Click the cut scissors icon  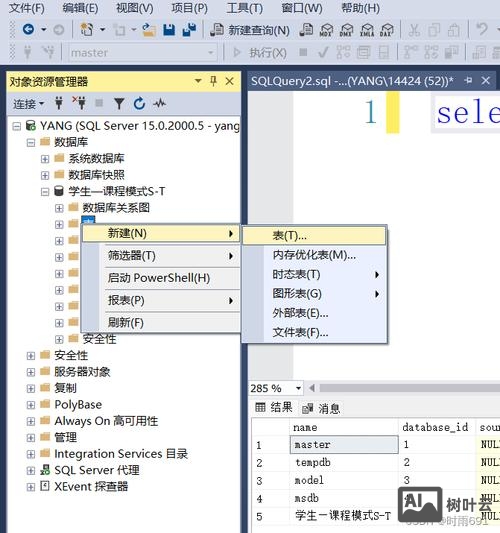point(414,30)
